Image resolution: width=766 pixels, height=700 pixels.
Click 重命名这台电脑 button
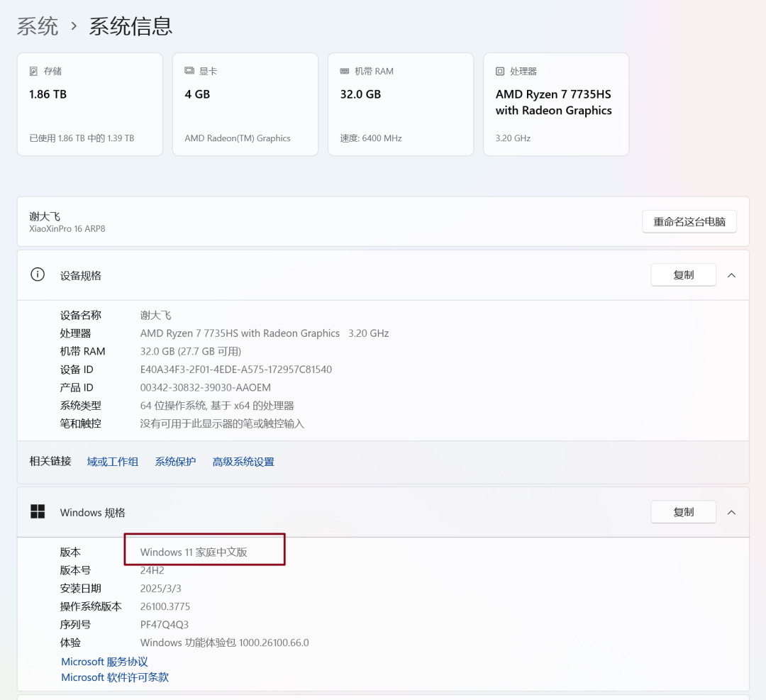click(x=689, y=222)
